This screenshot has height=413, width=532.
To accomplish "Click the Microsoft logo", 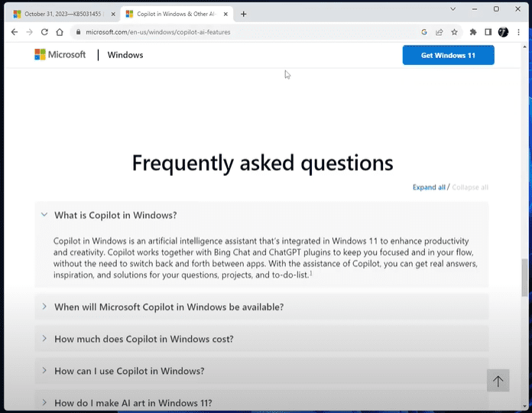I will (60, 55).
